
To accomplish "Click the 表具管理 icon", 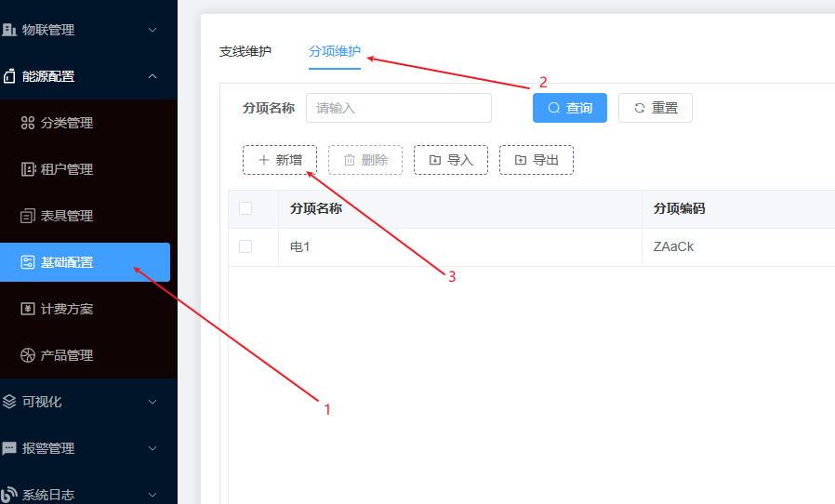I will pos(28,216).
